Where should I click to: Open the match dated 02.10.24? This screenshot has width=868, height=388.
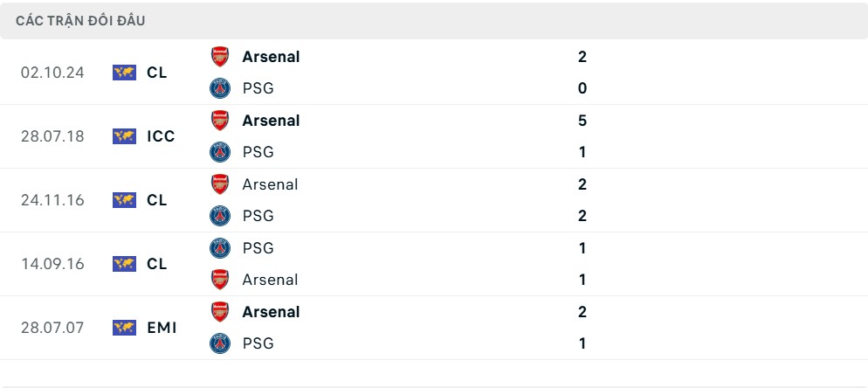pyautogui.click(x=434, y=73)
